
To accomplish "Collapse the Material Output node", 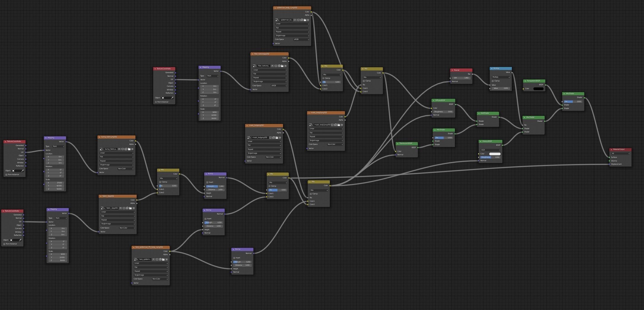I will tap(612, 150).
